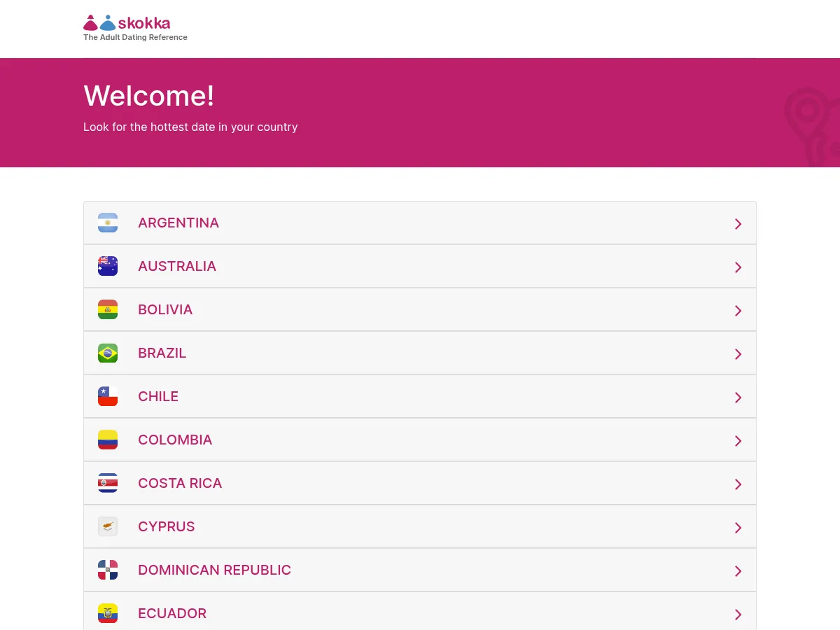The image size is (840, 630).
Task: Click the Ecuador flag icon
Action: (x=108, y=613)
